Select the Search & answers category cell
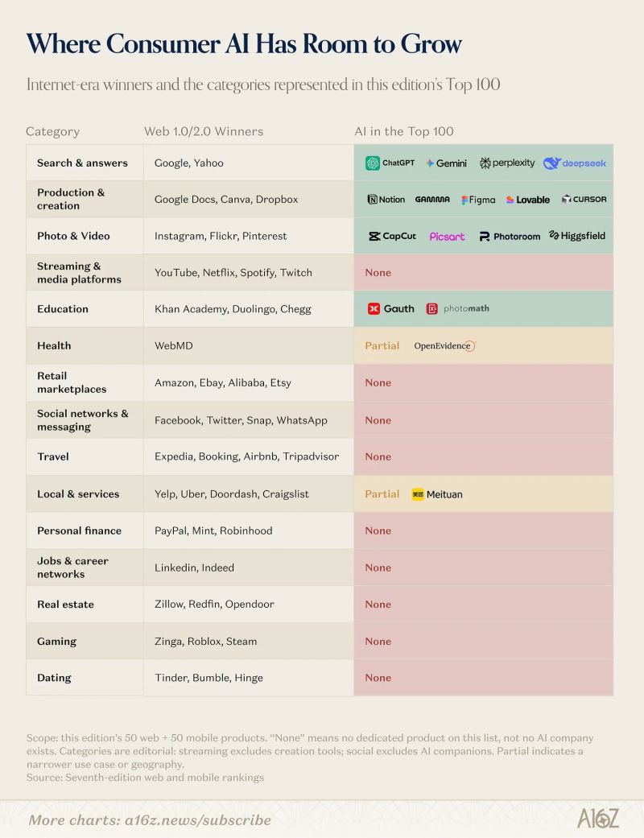Screen dimensions: 644x838 coord(85,163)
